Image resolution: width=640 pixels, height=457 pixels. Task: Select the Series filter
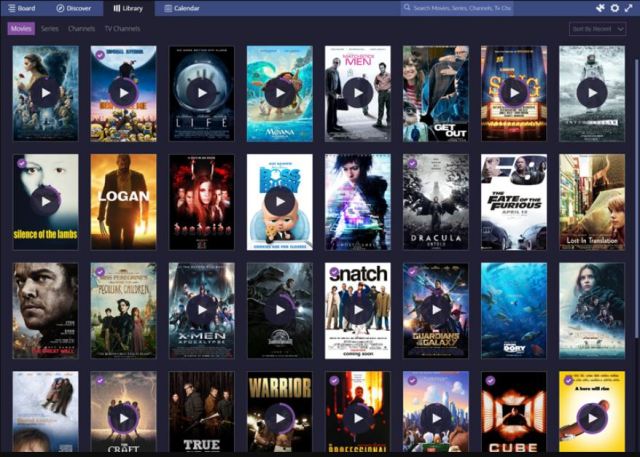pos(49,29)
